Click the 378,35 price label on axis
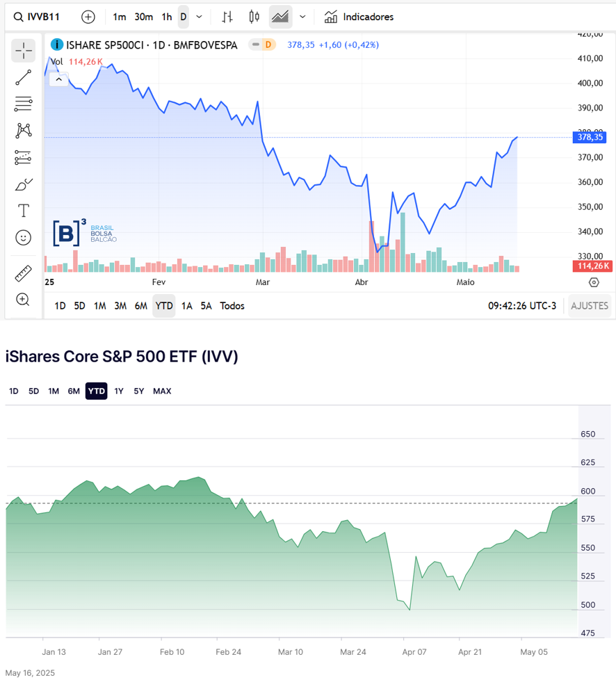The image size is (616, 682). coord(591,138)
